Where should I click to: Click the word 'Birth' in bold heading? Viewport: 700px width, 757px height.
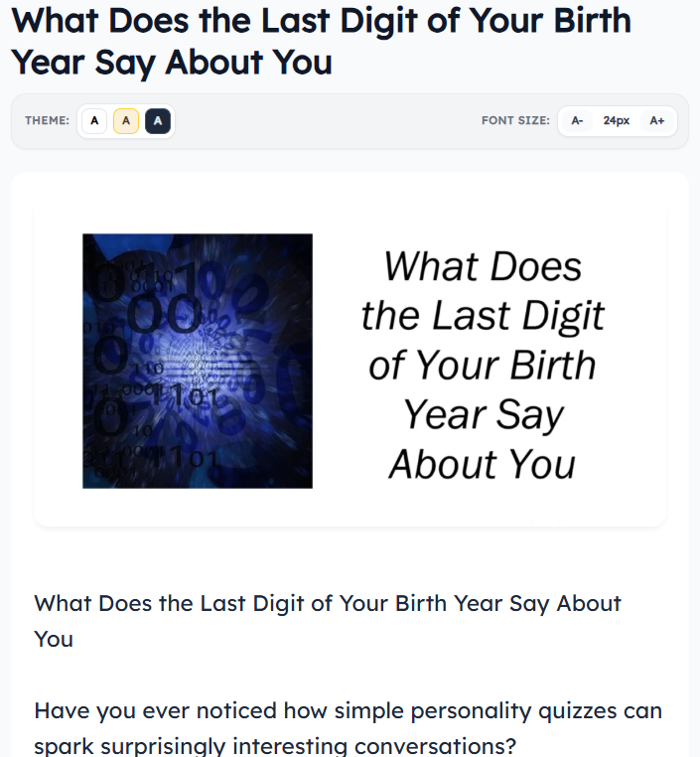[592, 21]
